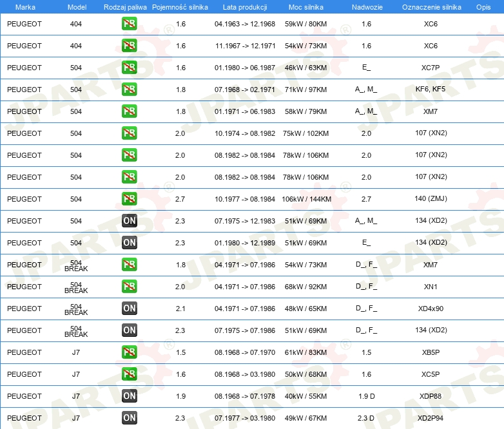The height and width of the screenshot is (429, 504).
Task: Click body value 1.9 D
Action: [x=367, y=396]
